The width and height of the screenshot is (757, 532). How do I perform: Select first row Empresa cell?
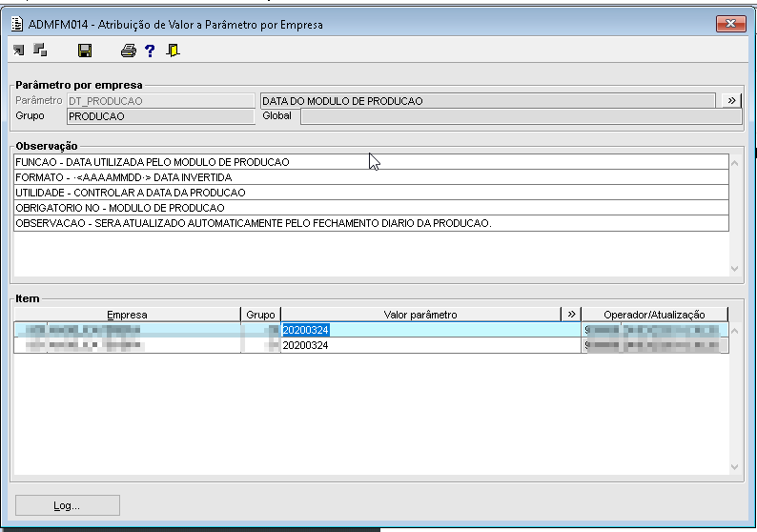[x=127, y=330]
